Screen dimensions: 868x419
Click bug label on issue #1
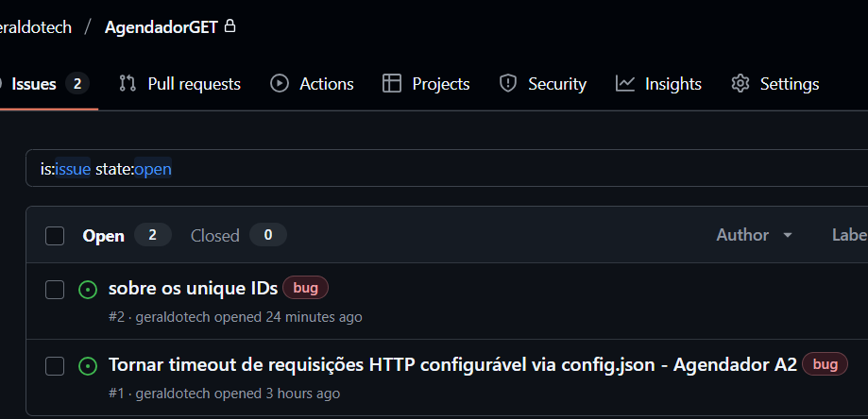[825, 364]
